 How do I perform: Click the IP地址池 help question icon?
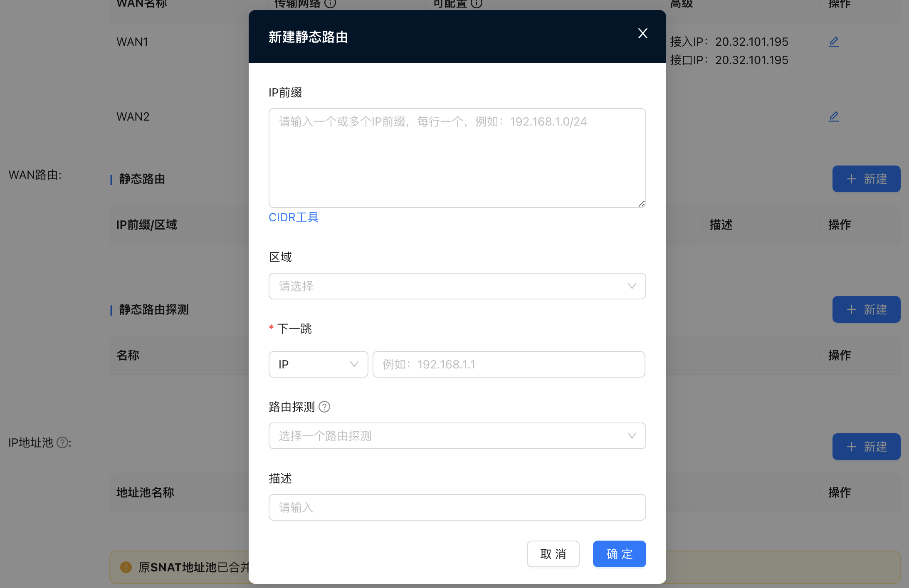click(x=62, y=442)
